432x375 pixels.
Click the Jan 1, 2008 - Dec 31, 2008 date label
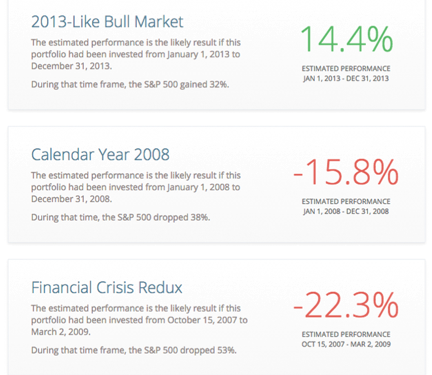[346, 211]
